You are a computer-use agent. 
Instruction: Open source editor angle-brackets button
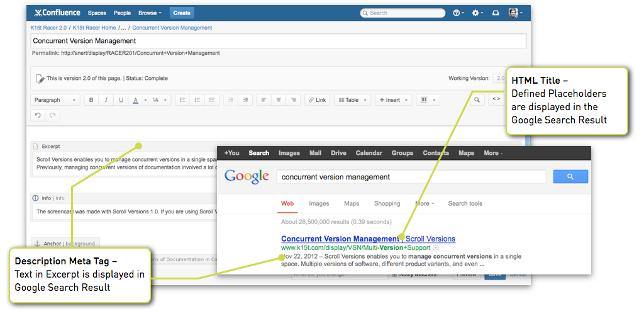click(496, 100)
